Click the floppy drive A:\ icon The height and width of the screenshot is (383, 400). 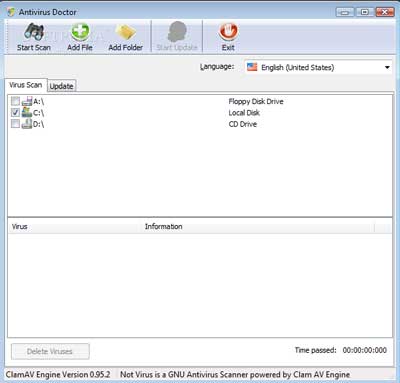pos(27,101)
